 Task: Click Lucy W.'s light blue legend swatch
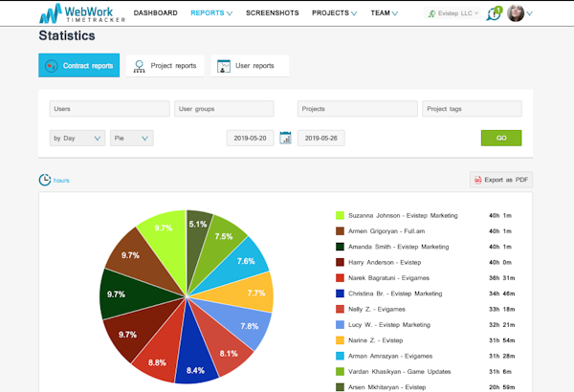(x=340, y=325)
